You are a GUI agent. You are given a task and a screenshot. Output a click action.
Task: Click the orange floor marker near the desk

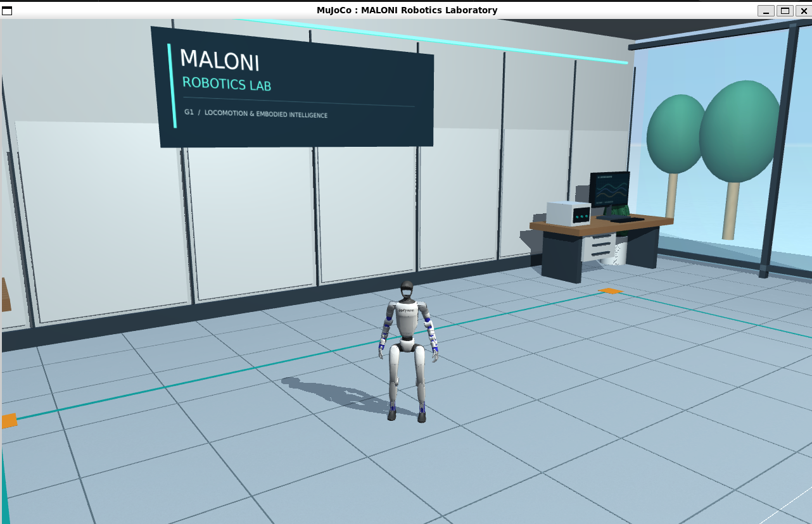[x=611, y=291]
